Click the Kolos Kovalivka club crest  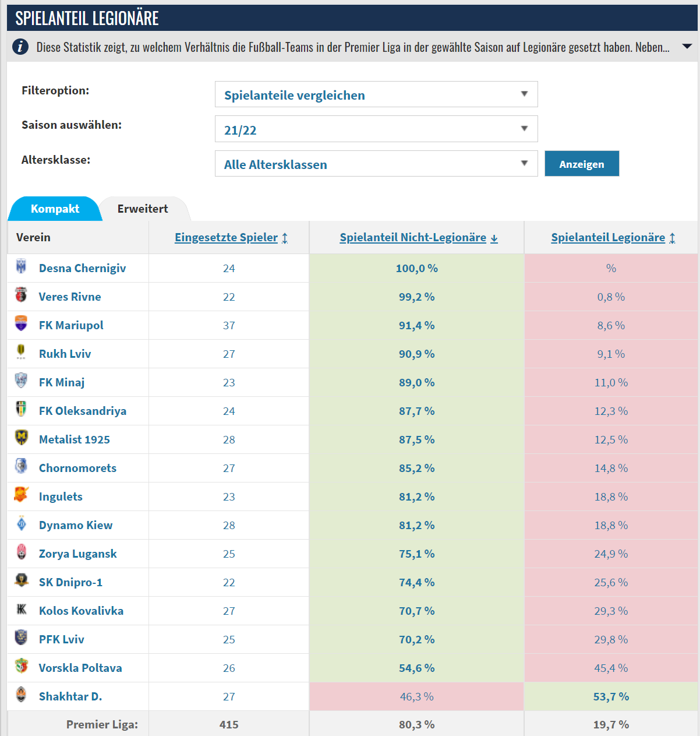(21, 609)
